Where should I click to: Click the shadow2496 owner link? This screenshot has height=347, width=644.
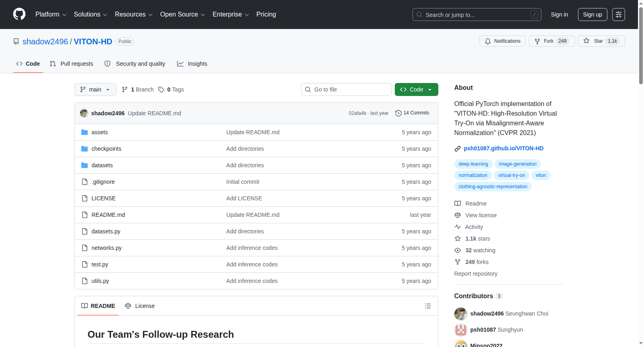pyautogui.click(x=45, y=42)
